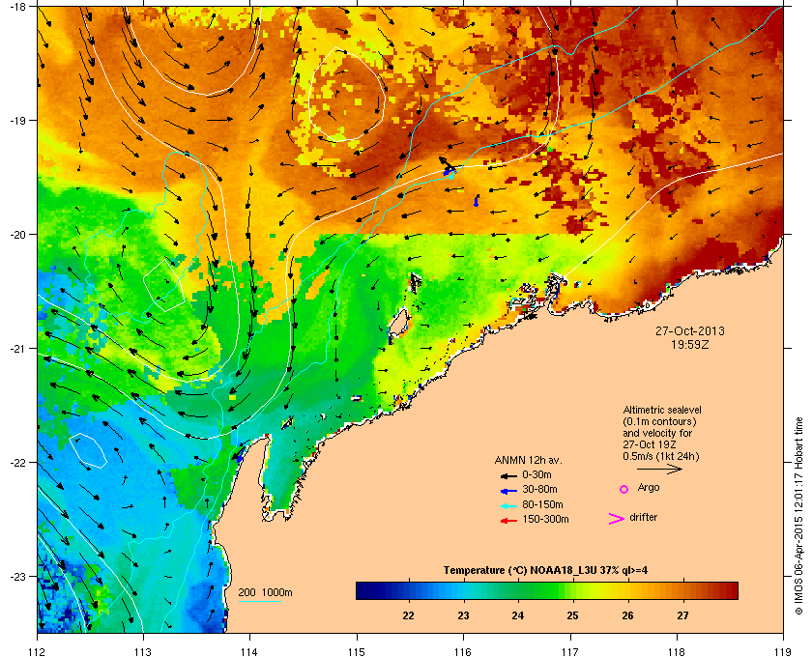Click the magenta drifter chevron symbol

click(x=617, y=519)
